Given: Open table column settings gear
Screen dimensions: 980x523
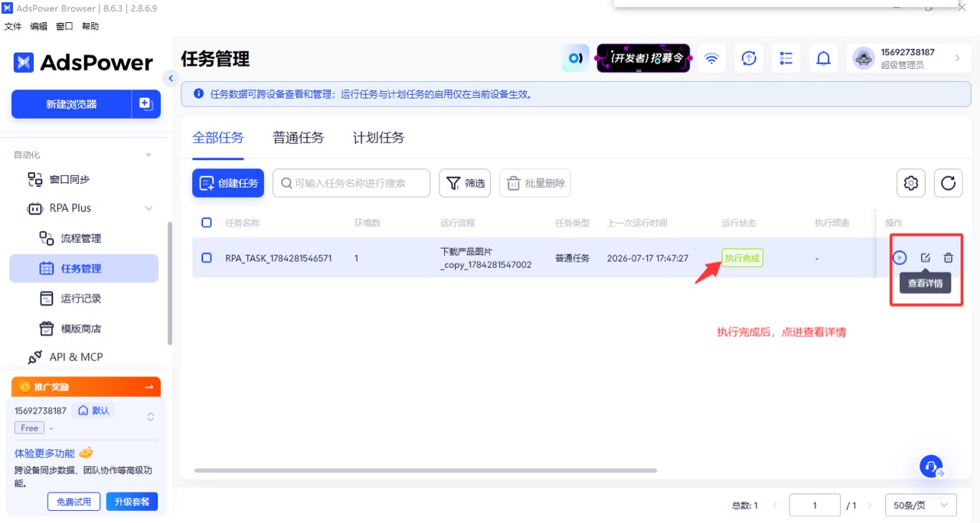Looking at the screenshot, I should pyautogui.click(x=911, y=183).
